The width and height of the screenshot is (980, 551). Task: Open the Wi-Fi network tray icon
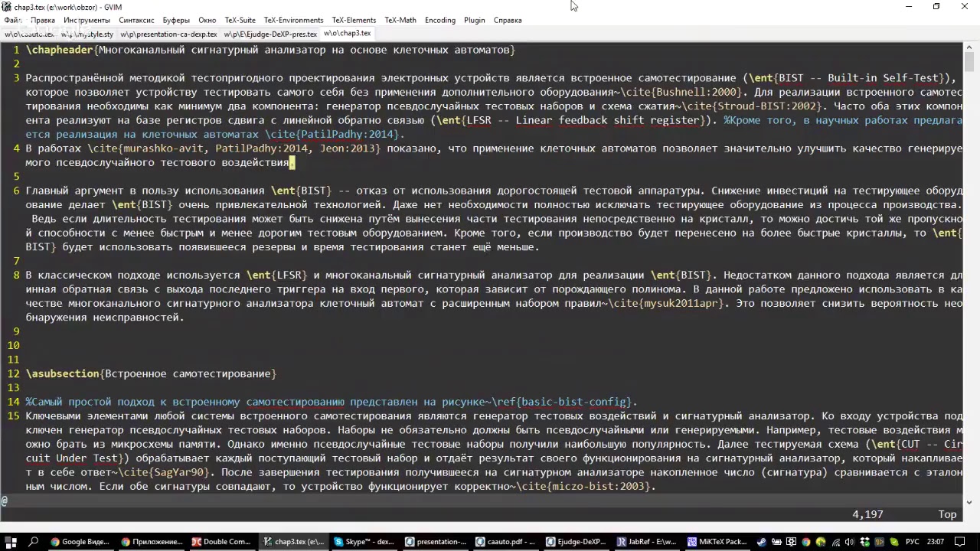pyautogui.click(x=836, y=542)
